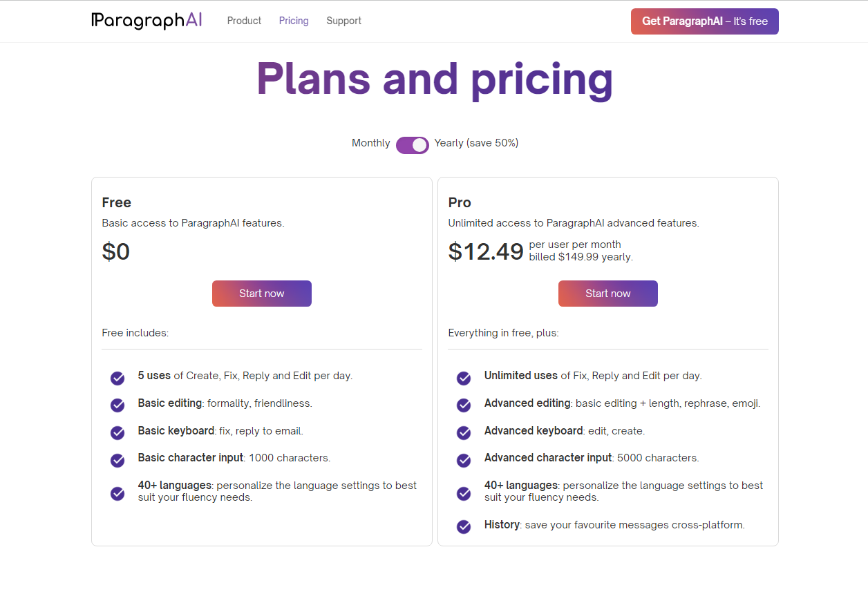The height and width of the screenshot is (594, 868).
Task: Click the checkmark icon next to Basic character input
Action: coord(117,459)
